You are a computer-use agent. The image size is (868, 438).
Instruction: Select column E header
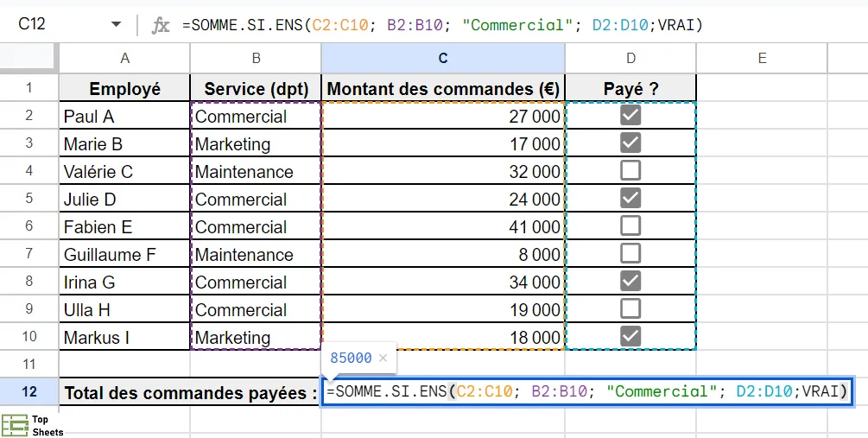[762, 58]
